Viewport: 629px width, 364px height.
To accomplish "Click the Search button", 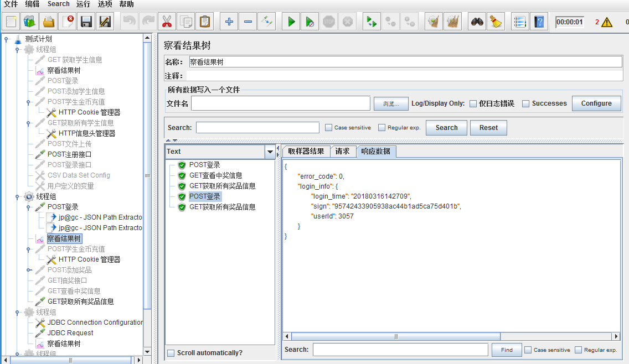I will point(446,128).
